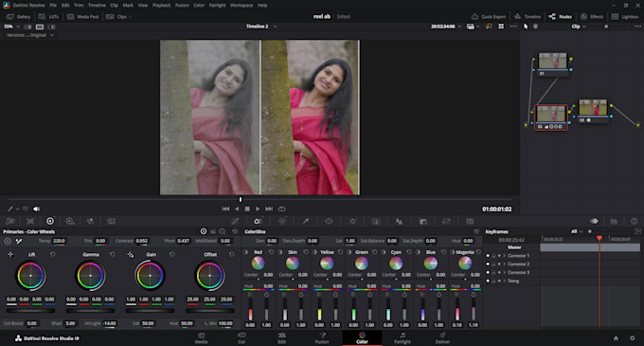Image resolution: width=644 pixels, height=346 pixels.
Task: Toggle the Keyframes palette eye icon
Action: [594, 221]
